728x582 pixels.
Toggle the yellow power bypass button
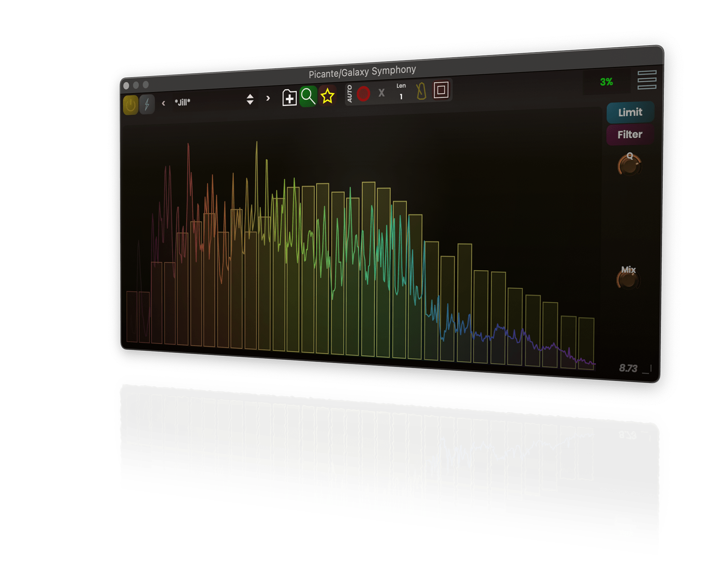click(x=130, y=105)
